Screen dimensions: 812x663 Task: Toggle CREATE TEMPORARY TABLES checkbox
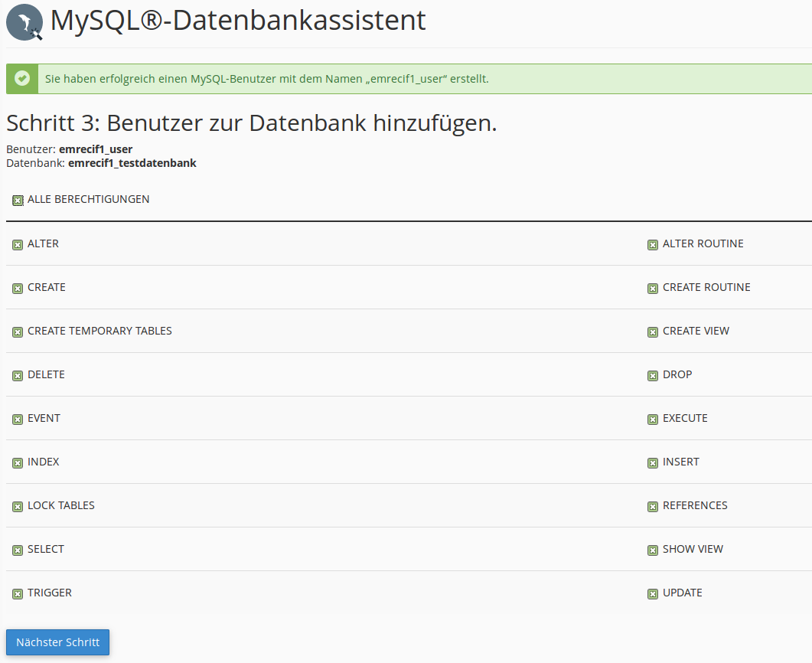18,332
